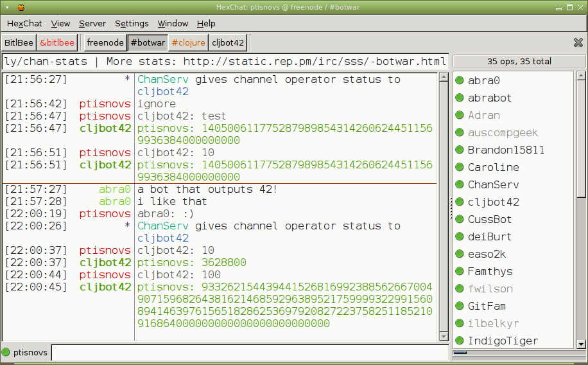Click the status dot next to ChanServ
This screenshot has height=365, width=588.
coord(460,184)
